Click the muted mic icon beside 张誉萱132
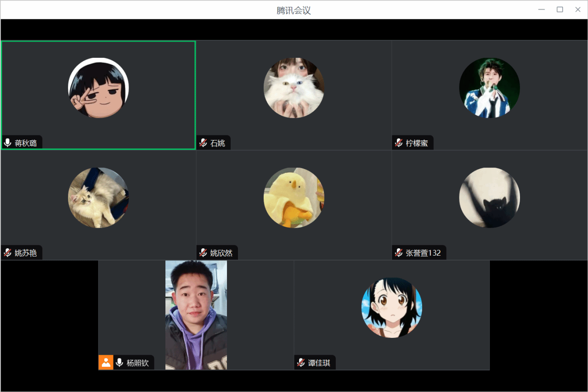Screen dimensions: 588x392 coord(399,252)
